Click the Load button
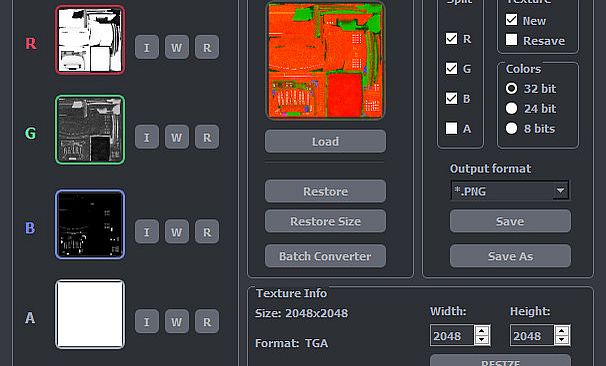 pos(325,141)
